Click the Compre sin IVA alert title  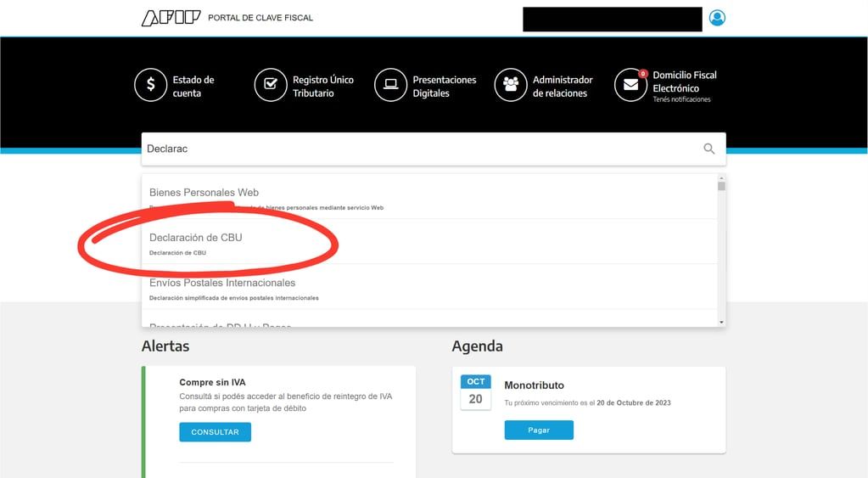click(x=213, y=382)
